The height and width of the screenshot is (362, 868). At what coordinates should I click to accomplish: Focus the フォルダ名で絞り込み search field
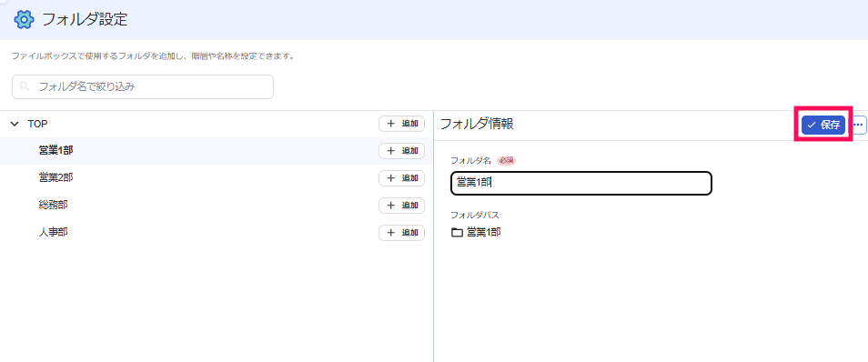pyautogui.click(x=143, y=87)
